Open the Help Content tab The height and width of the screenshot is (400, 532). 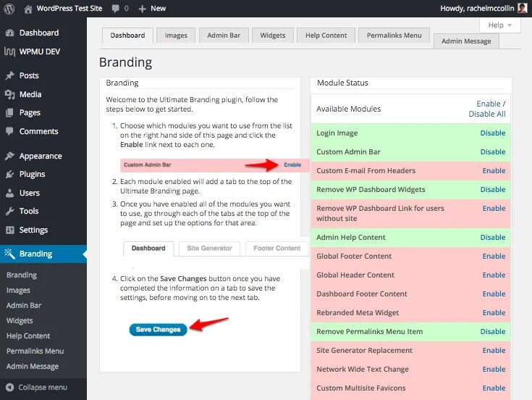[326, 36]
